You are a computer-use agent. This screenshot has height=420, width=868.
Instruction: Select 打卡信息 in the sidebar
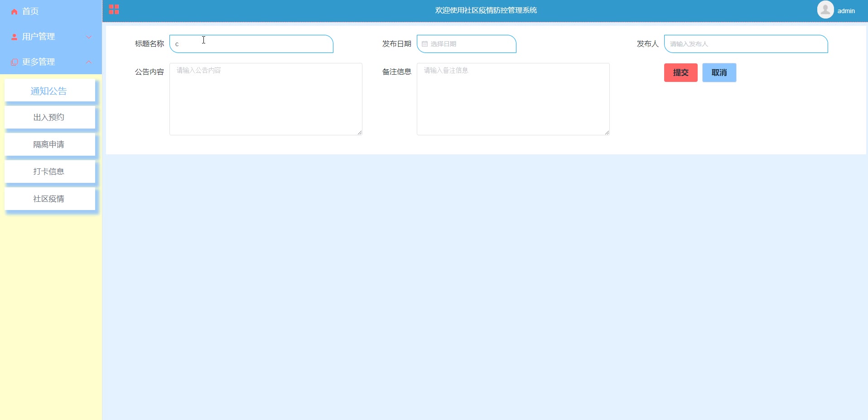click(x=50, y=172)
